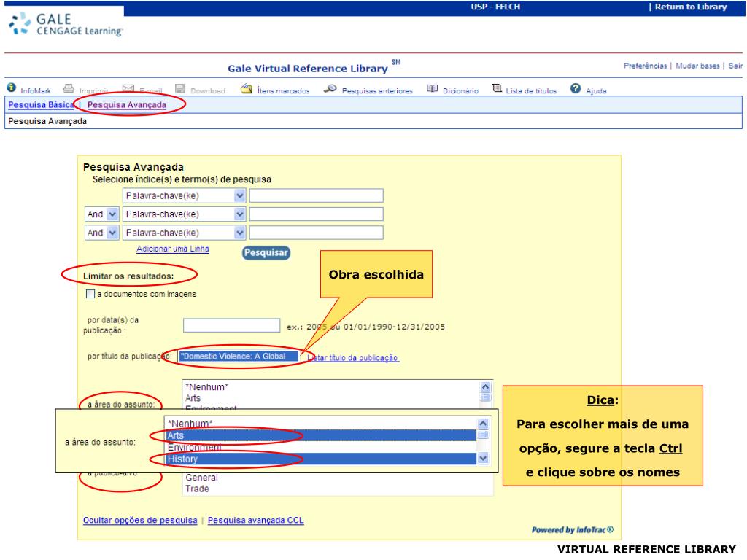
Task: Click the first search term field
Action: point(317,195)
